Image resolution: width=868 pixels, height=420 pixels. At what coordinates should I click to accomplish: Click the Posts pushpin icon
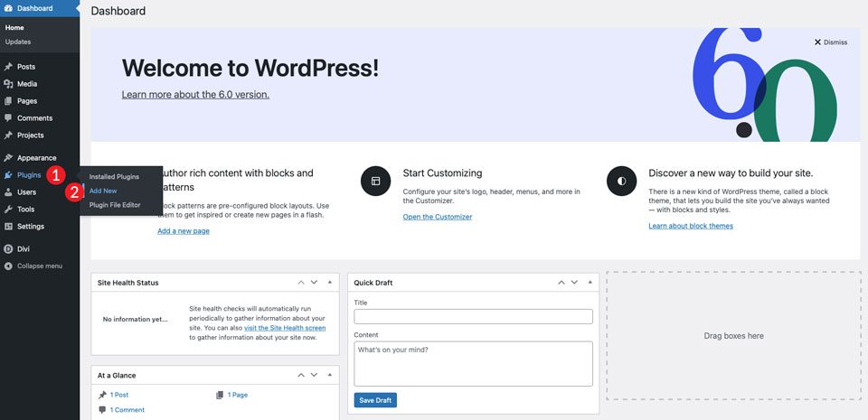coord(8,67)
